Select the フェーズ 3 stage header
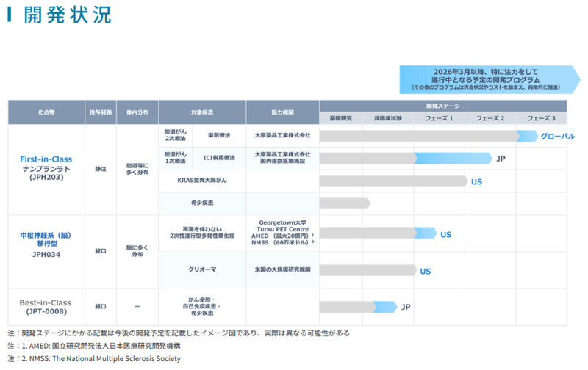The width and height of the screenshot is (588, 370). pyautogui.click(x=541, y=118)
